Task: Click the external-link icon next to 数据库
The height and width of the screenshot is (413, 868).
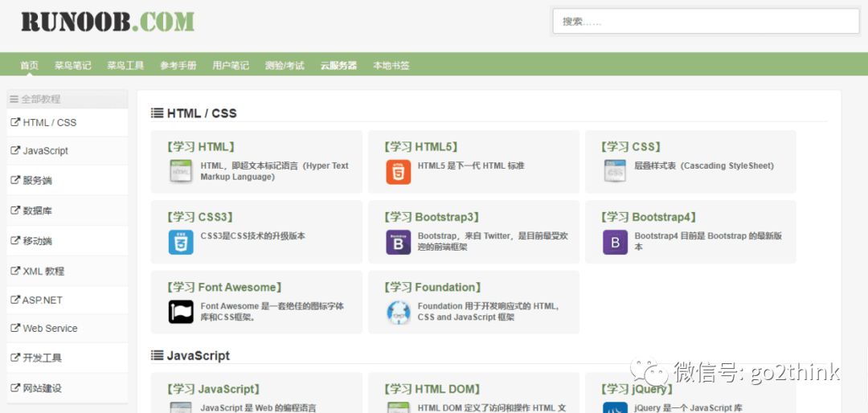Action: [x=15, y=210]
